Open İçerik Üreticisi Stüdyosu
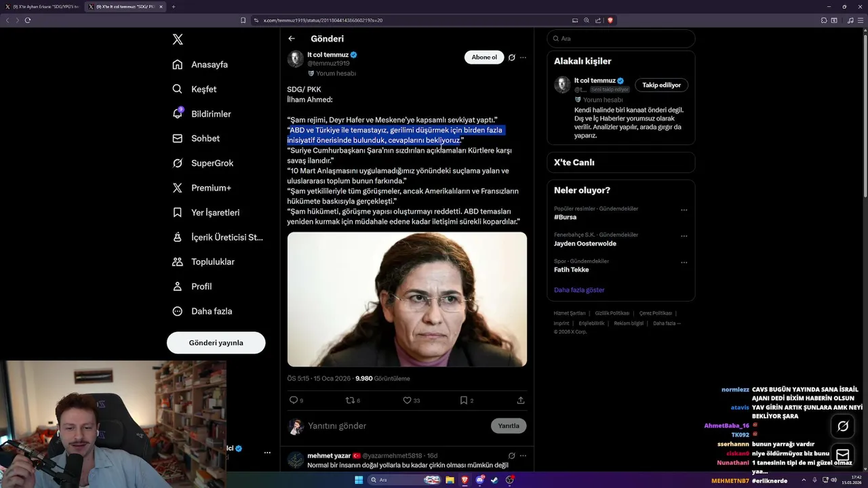 218,237
